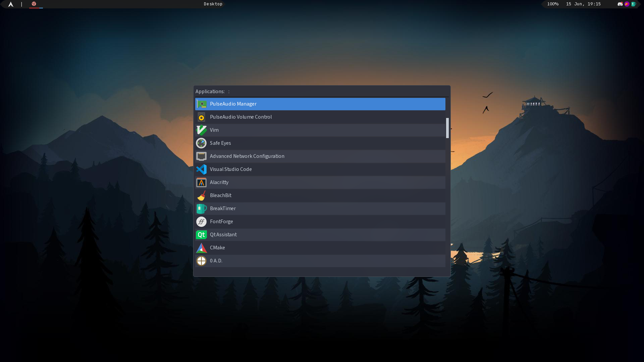The width and height of the screenshot is (644, 362).
Task: Choose the BleachBit label
Action: pos(221,195)
